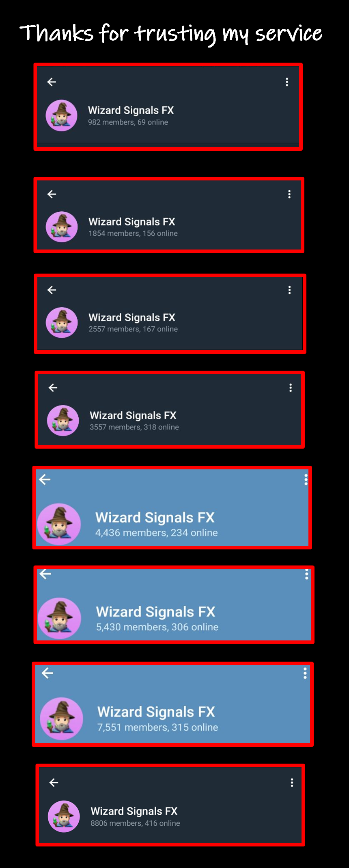Open three-dot menu in 8806 members panel

tap(292, 783)
